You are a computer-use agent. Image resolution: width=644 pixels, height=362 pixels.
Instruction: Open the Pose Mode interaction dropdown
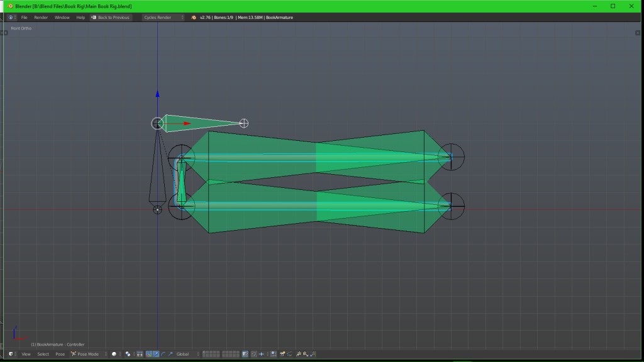[85, 354]
